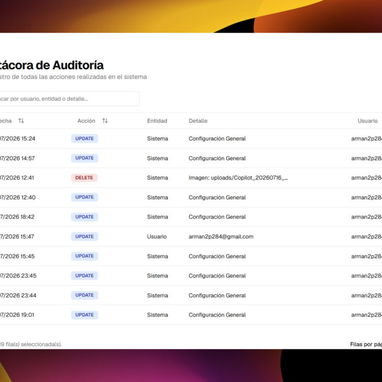Screen dimensions: 382x382
Task: Select the red DELETE badge
Action: (x=84, y=178)
